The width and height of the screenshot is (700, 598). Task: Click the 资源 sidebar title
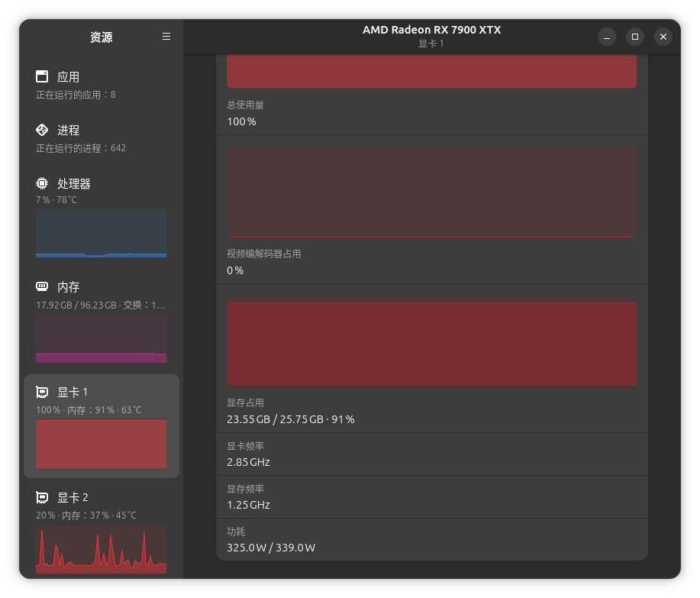(x=102, y=37)
